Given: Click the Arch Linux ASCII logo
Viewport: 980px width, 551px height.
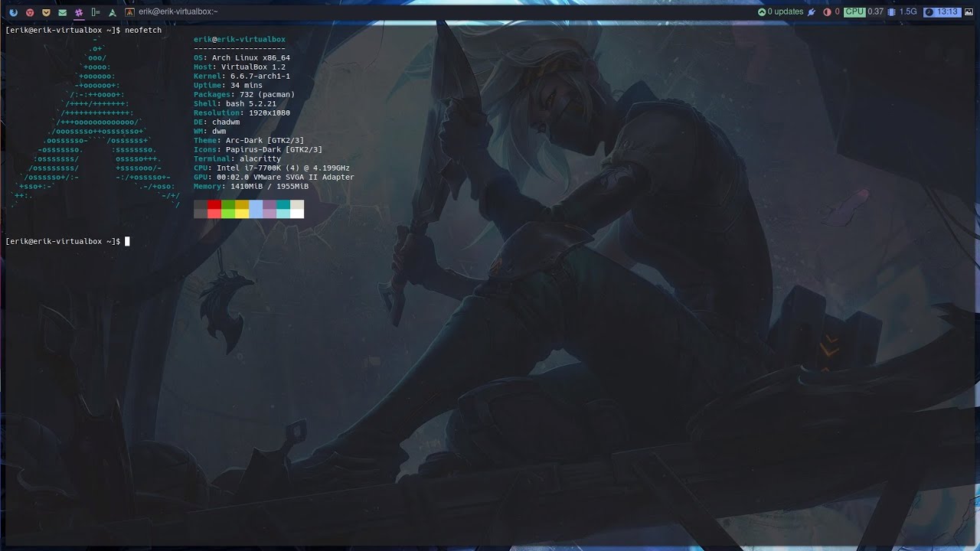Looking at the screenshot, I should (x=96, y=122).
